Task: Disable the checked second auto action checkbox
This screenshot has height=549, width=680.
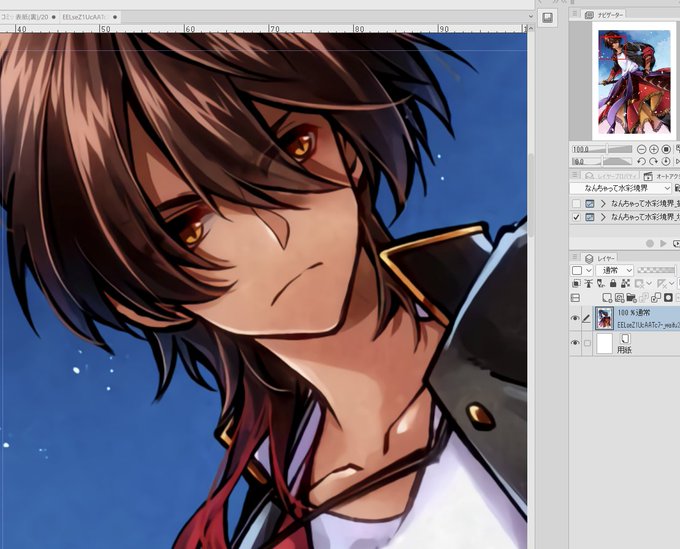Action: coord(576,217)
